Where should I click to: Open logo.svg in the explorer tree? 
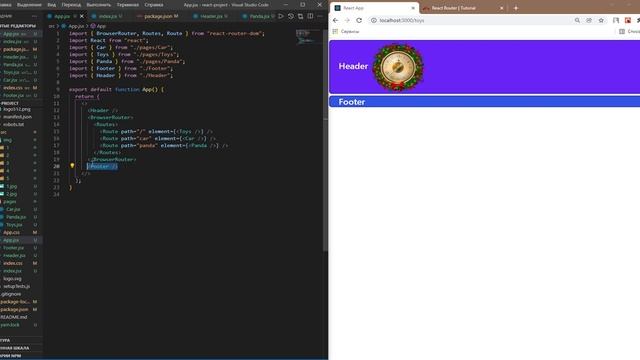(12, 279)
